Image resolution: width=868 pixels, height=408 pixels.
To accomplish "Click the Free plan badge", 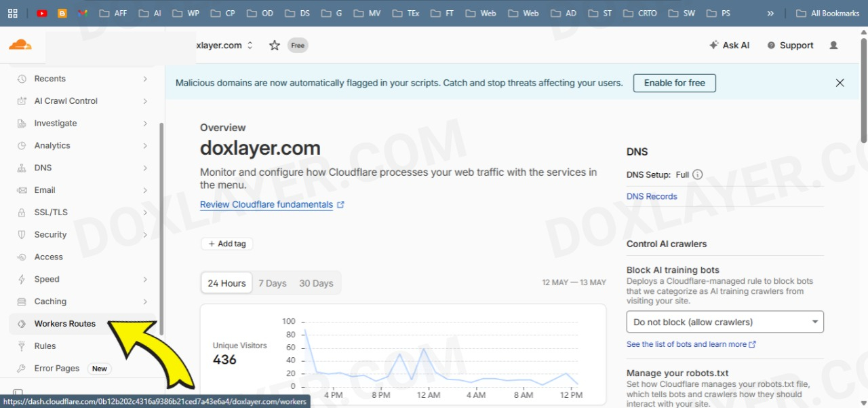I will (x=298, y=45).
